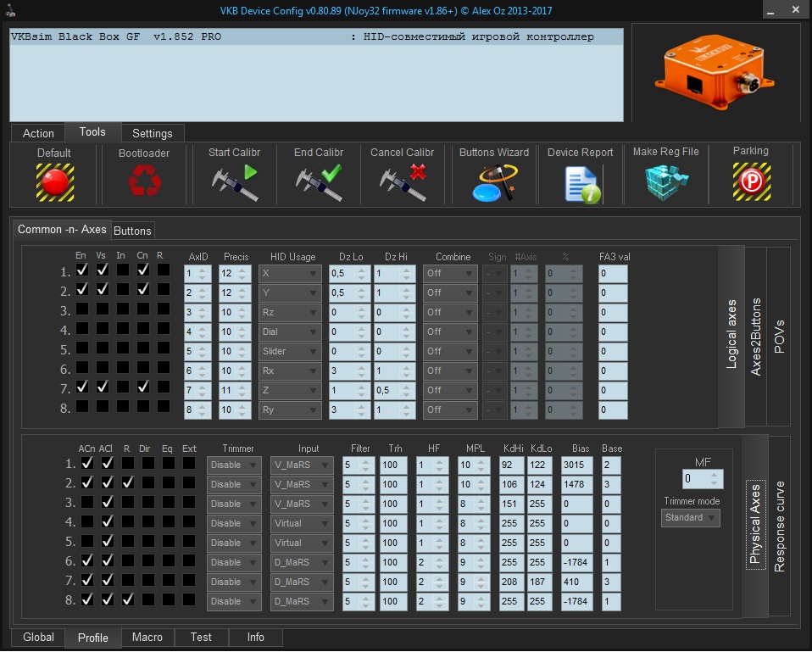Click the Parking icon
The width and height of the screenshot is (812, 652).
tap(752, 181)
